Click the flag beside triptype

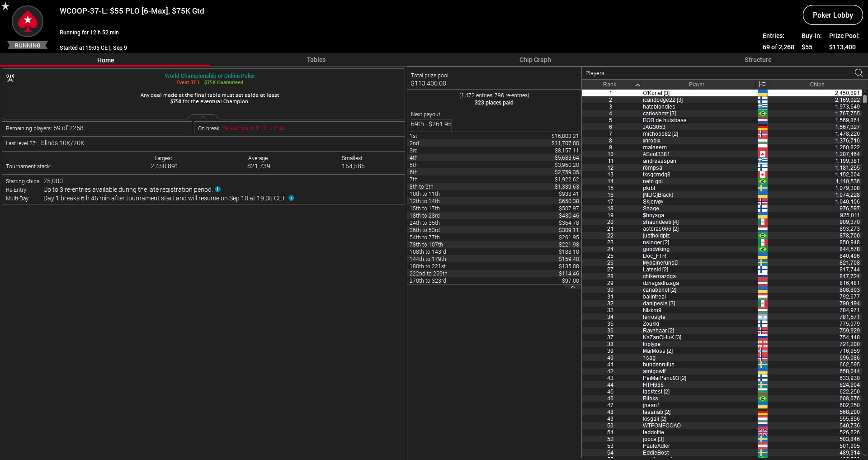tap(763, 344)
